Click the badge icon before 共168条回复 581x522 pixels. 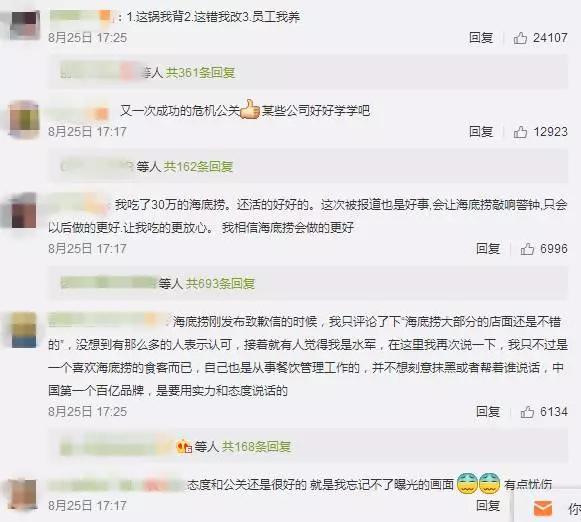coord(184,446)
